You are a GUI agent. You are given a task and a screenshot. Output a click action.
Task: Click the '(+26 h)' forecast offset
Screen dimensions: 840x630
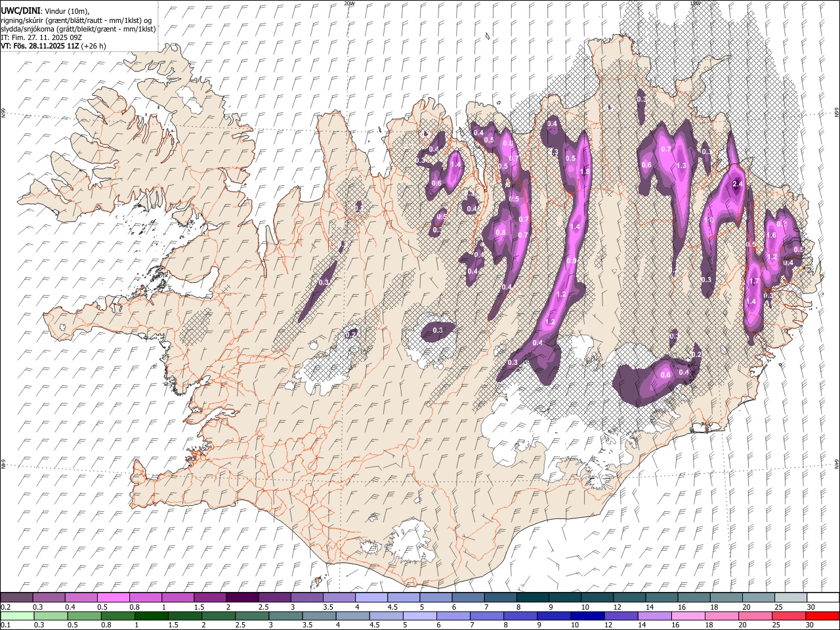coord(94,46)
